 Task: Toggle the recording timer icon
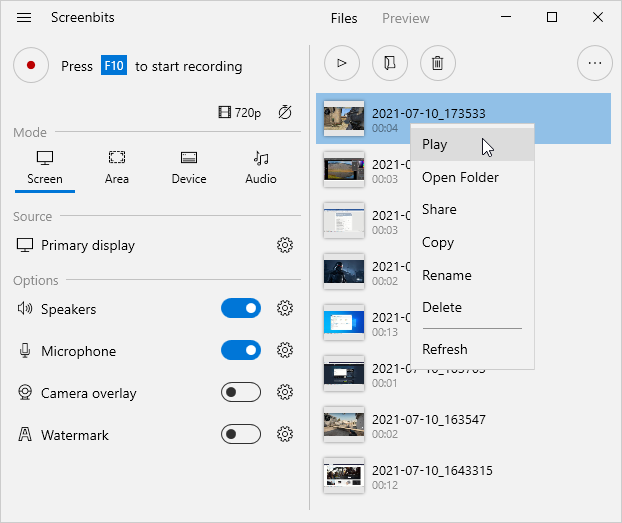click(x=285, y=113)
